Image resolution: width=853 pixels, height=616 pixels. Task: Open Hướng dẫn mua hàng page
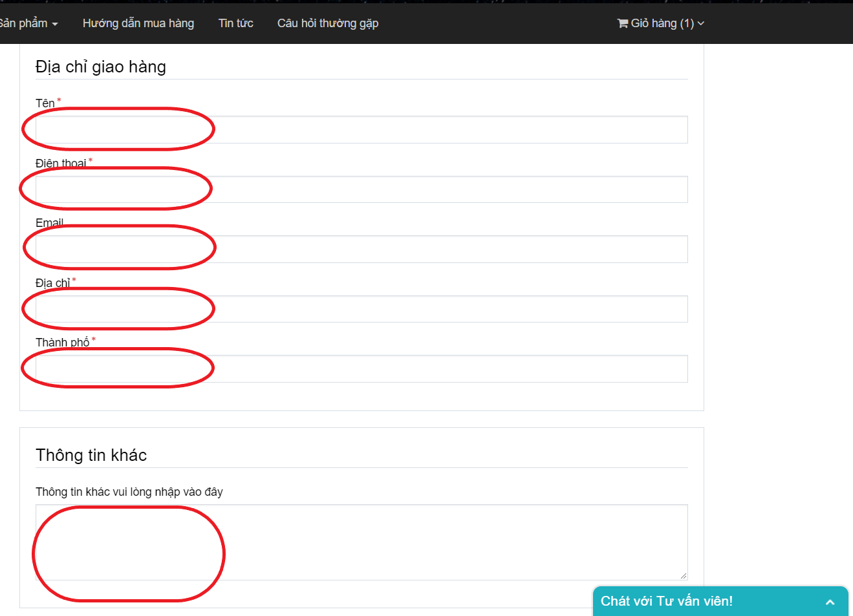point(138,23)
